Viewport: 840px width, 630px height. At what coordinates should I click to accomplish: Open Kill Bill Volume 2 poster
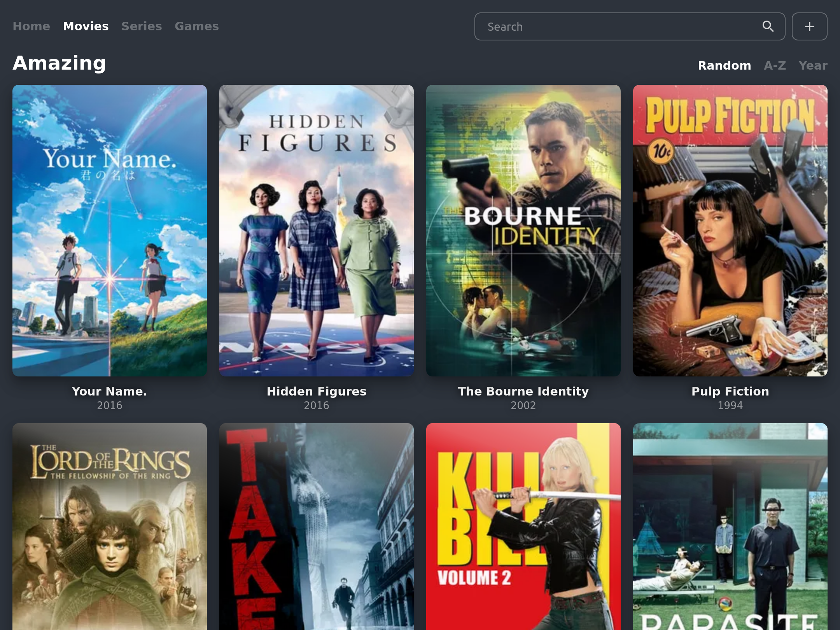[523, 527]
